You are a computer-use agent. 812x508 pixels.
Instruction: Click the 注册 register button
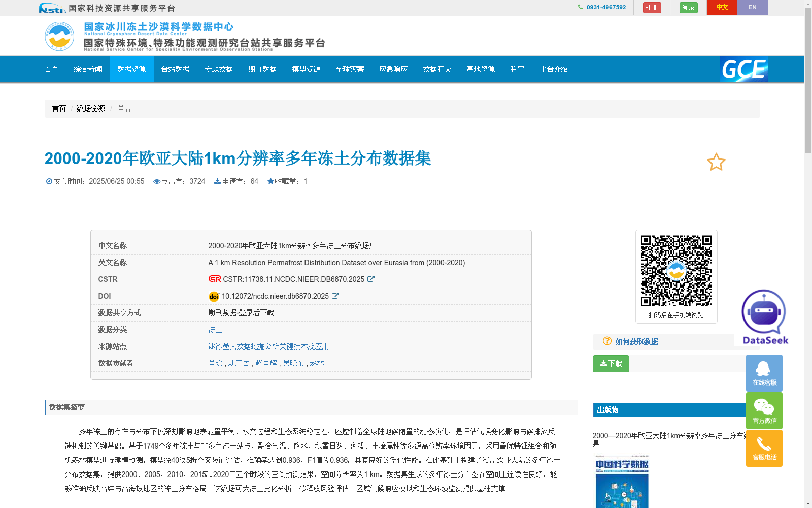pyautogui.click(x=652, y=8)
